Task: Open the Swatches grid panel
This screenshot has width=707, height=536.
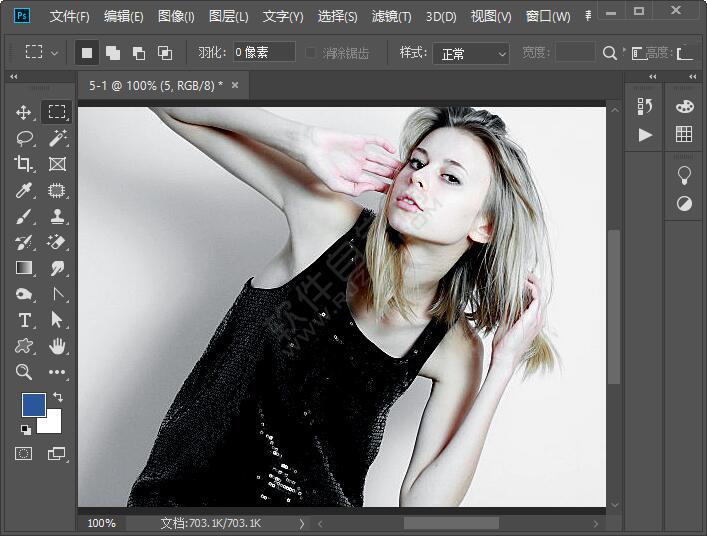Action: tap(684, 134)
